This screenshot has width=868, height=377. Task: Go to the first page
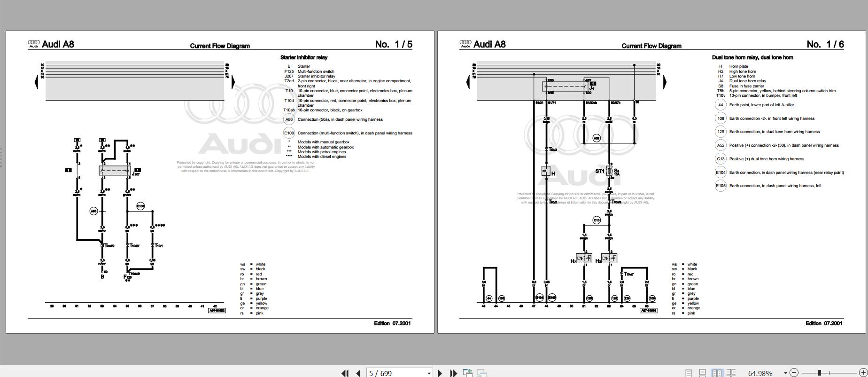tap(345, 373)
